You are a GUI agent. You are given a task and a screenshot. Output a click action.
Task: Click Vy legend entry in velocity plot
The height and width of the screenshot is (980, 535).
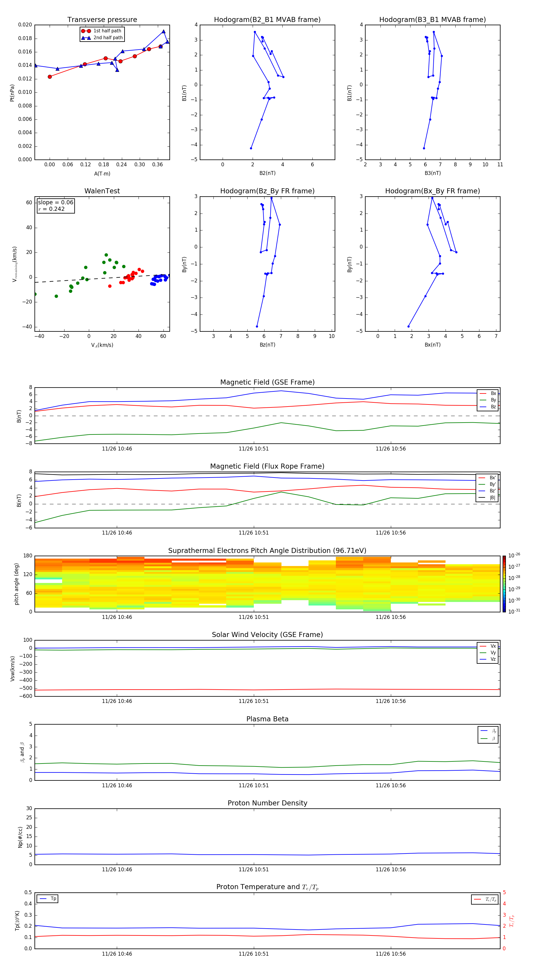click(x=488, y=652)
